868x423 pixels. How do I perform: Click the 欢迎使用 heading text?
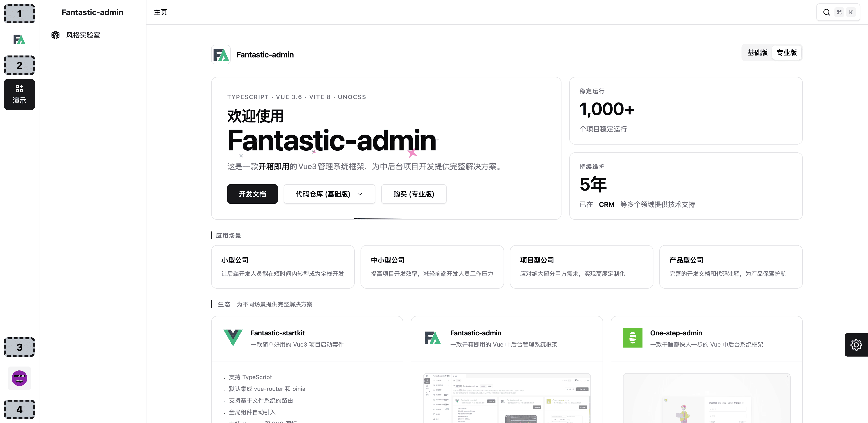click(x=255, y=116)
